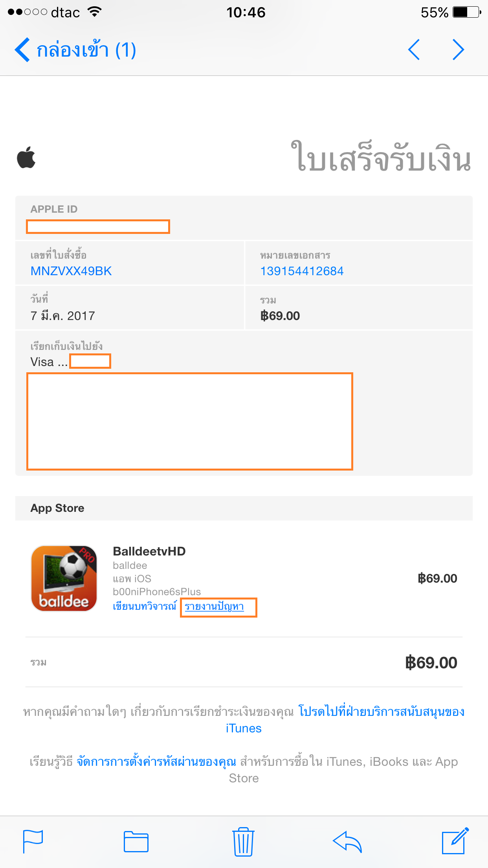
Task: Tap the App Store section header
Action: [57, 508]
